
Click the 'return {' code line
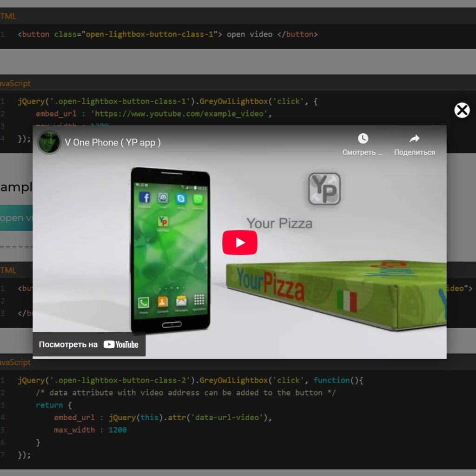(x=54, y=405)
